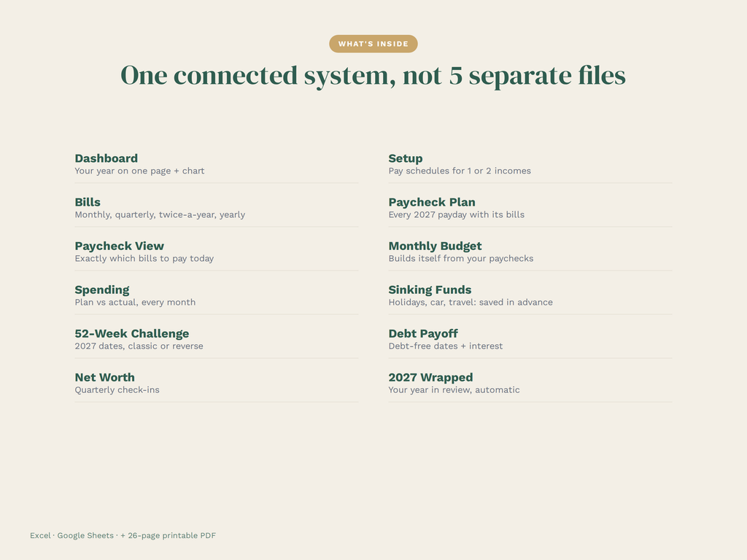Click the footer text 'Excel · Google Sheets · + 26-page printable PDF'
Viewport: 747px width, 560px height.
[x=123, y=536]
